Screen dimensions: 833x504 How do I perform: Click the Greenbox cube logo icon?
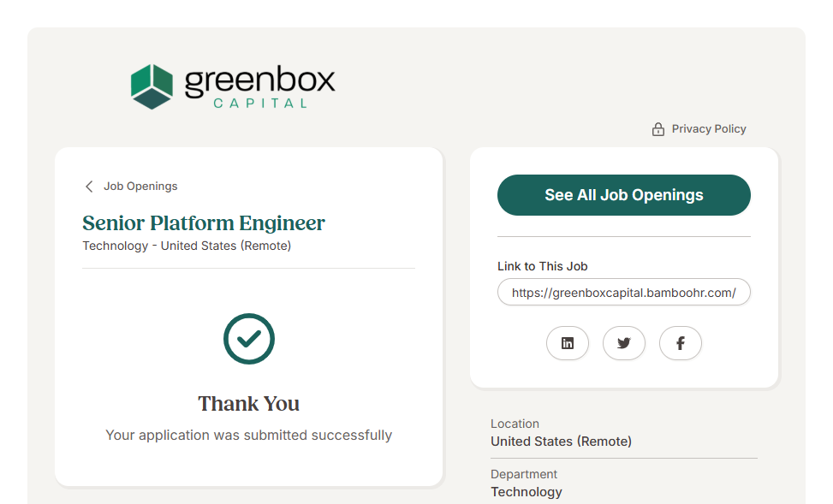(x=152, y=86)
